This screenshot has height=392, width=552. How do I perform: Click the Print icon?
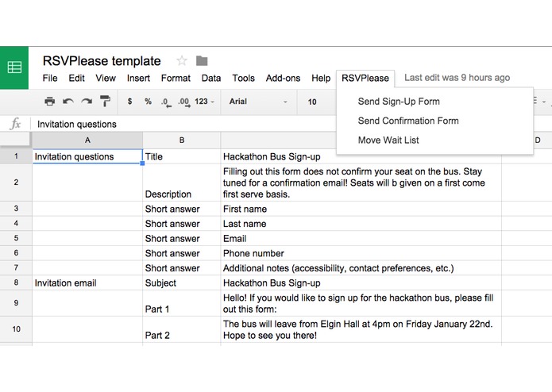[x=49, y=102]
